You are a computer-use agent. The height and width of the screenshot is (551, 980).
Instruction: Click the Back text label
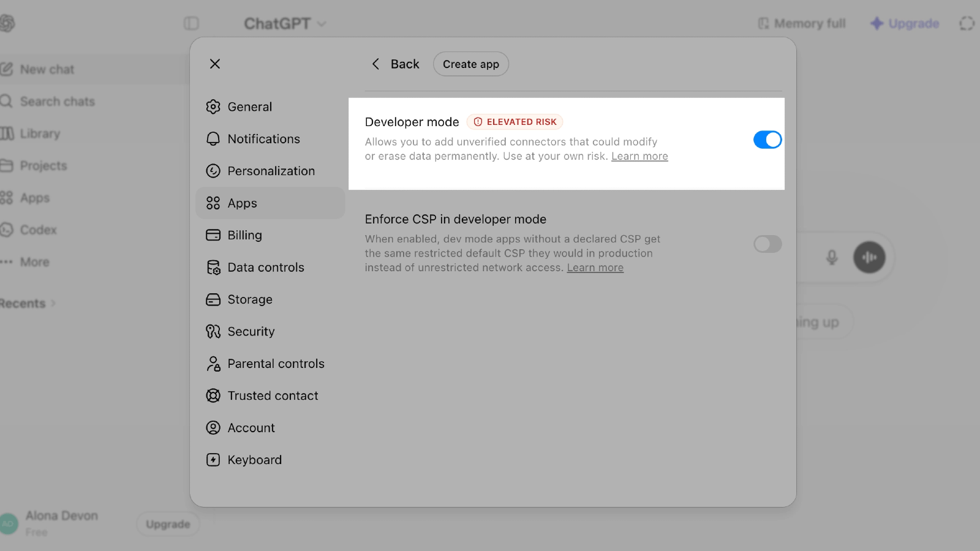(405, 64)
